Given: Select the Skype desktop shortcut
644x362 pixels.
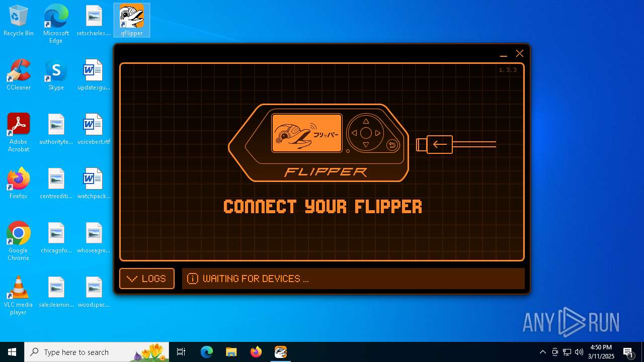Looking at the screenshot, I should [56, 75].
